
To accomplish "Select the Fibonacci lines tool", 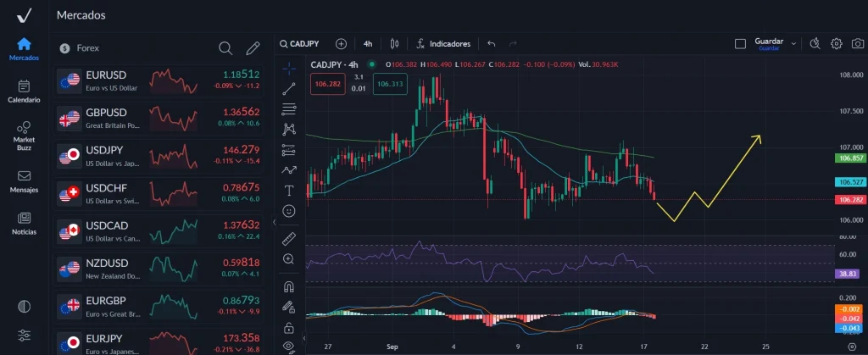I will coord(289,109).
